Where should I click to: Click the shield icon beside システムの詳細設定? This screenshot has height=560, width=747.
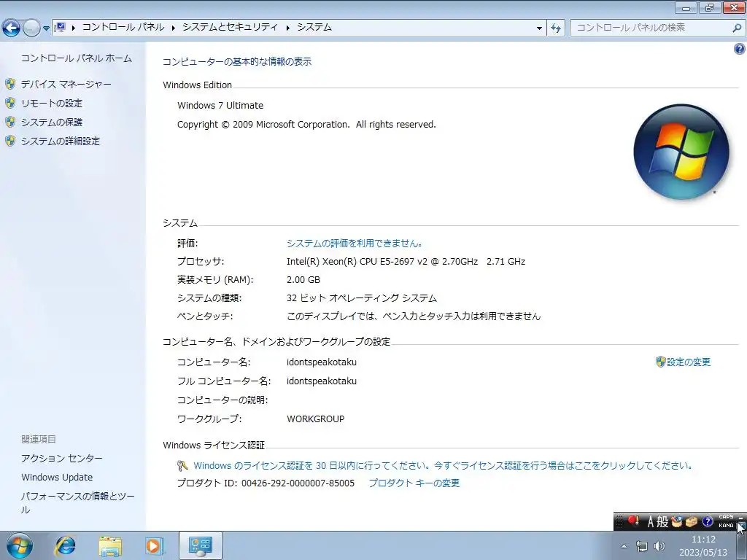click(10, 141)
